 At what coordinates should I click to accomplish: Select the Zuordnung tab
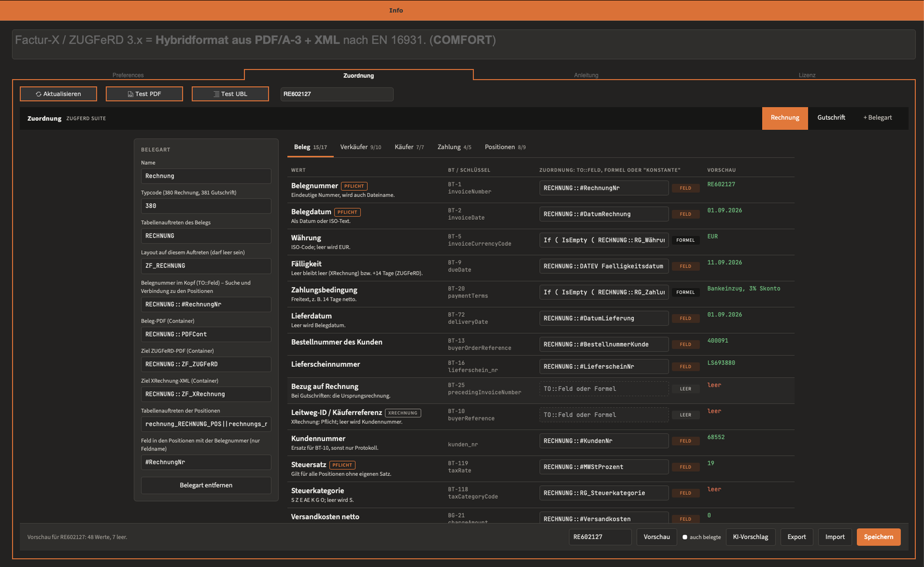(x=359, y=75)
